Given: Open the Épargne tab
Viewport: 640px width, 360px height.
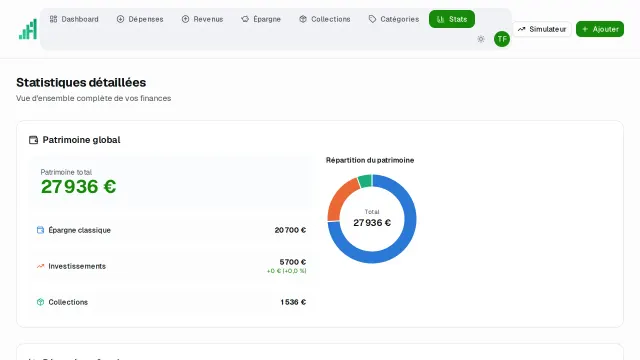Looking at the screenshot, I should [261, 19].
